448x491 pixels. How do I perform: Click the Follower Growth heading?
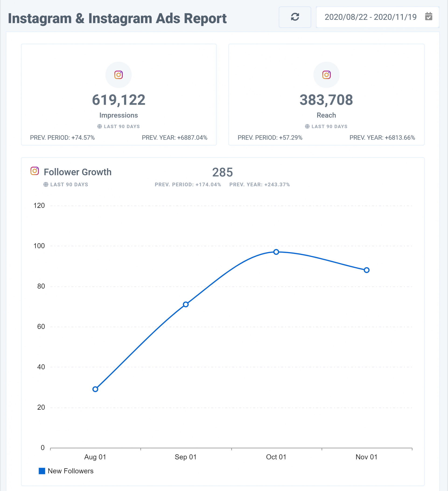(77, 172)
